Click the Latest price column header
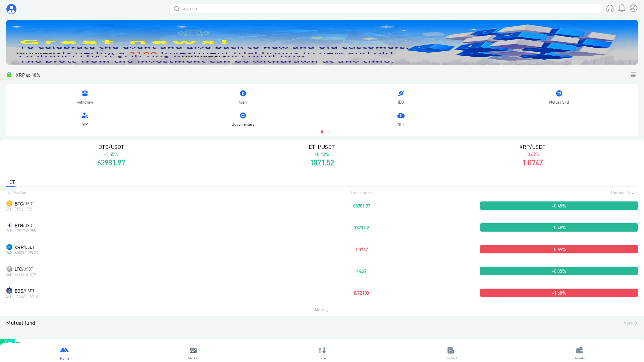 pos(361,193)
